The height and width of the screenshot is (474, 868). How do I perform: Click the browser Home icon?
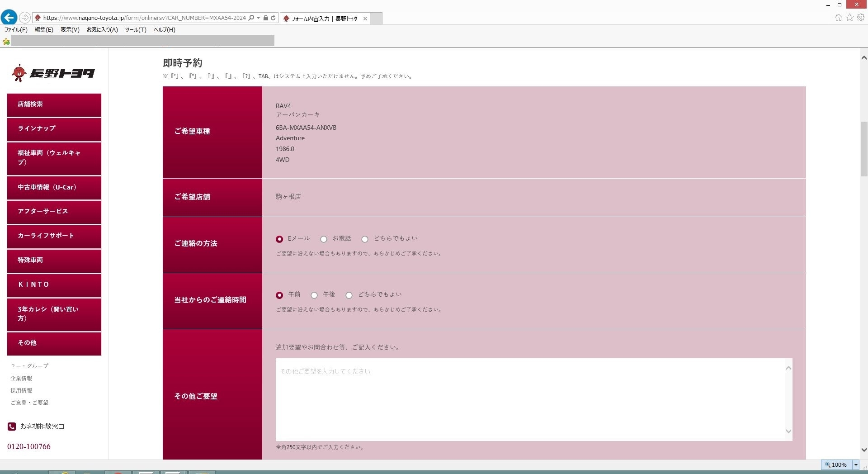pos(838,18)
